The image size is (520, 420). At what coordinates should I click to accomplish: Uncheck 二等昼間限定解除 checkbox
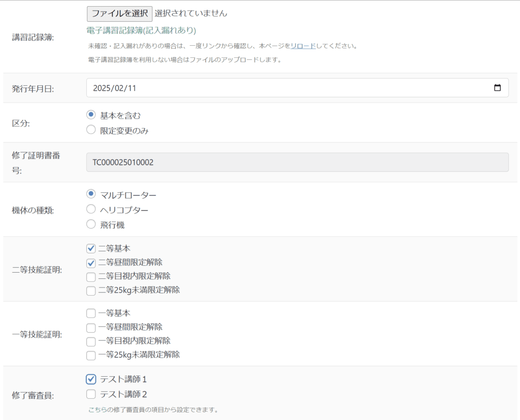click(91, 263)
